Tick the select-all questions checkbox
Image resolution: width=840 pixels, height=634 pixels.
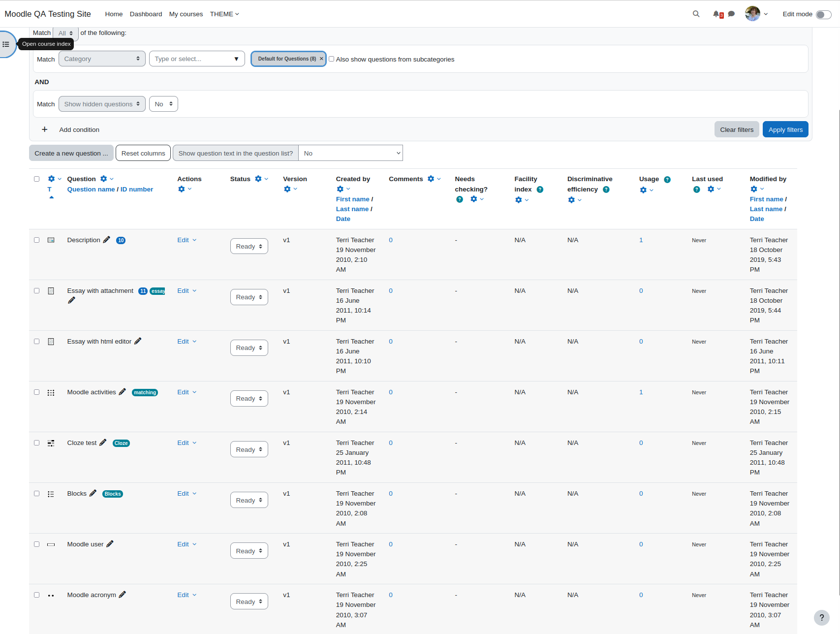point(36,179)
